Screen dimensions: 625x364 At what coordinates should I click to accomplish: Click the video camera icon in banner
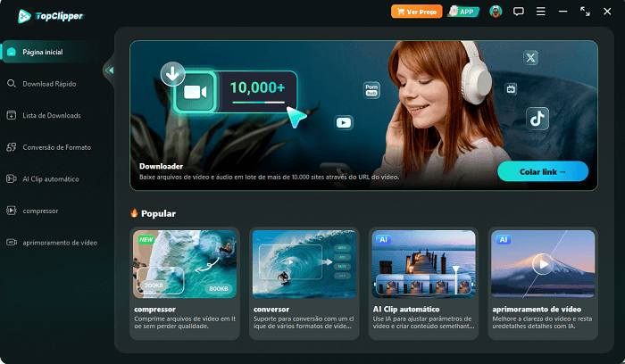[x=196, y=91]
